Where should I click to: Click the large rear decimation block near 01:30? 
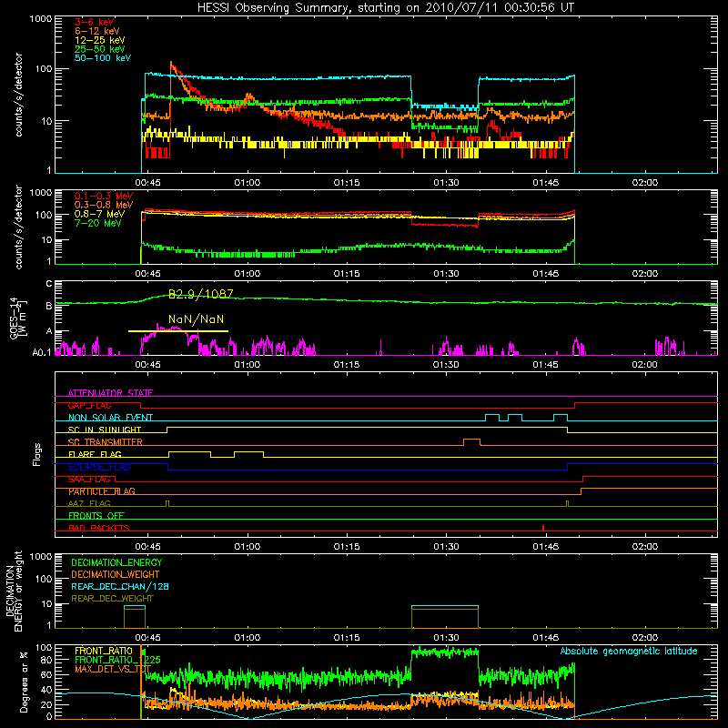coord(445,617)
